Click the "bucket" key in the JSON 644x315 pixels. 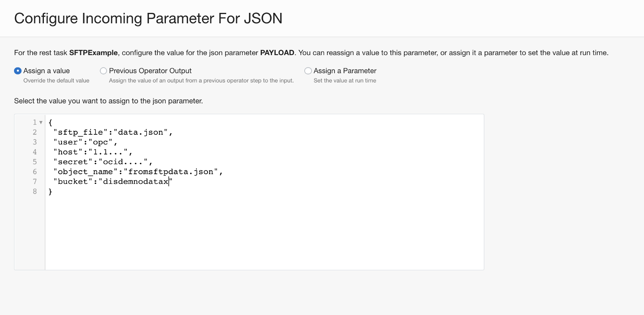click(x=73, y=181)
